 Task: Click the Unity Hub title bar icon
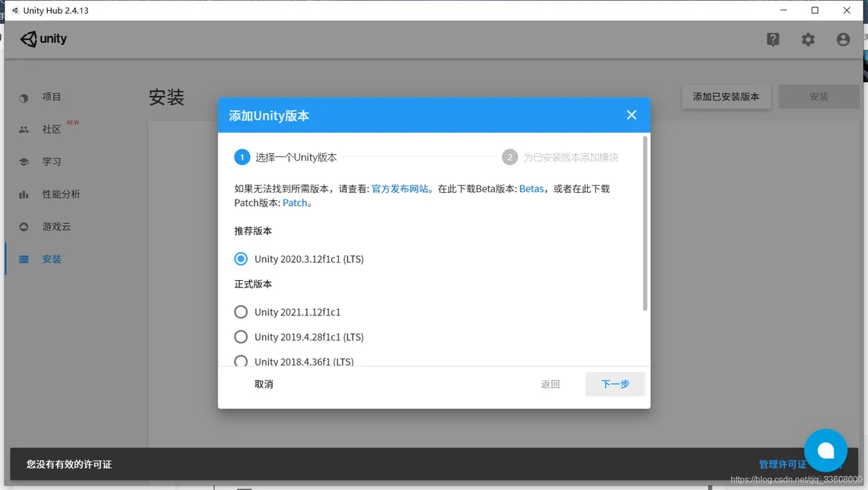tap(15, 10)
